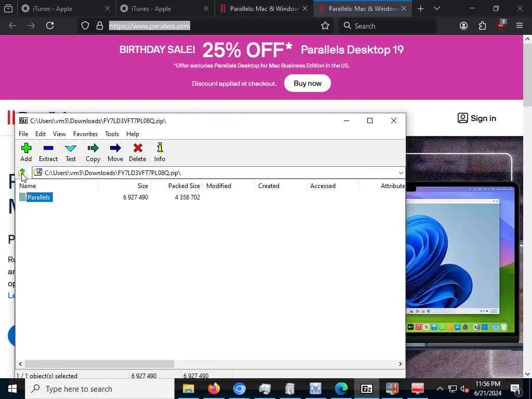Go up one folder level in 7-Zip
532x399 pixels.
click(x=22, y=172)
